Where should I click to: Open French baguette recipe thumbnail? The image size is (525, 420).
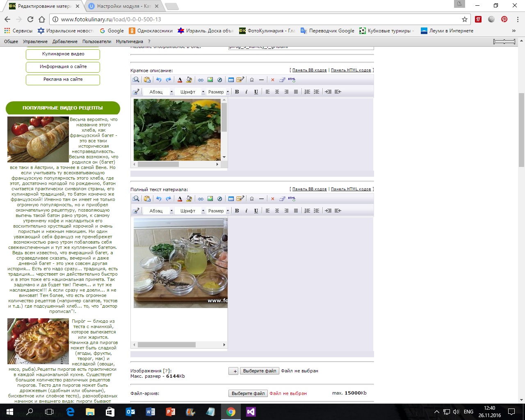[38, 139]
